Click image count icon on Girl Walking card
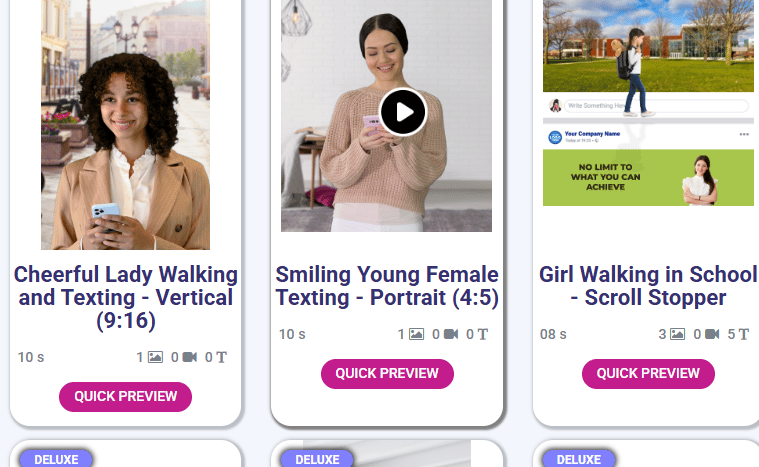 [678, 334]
